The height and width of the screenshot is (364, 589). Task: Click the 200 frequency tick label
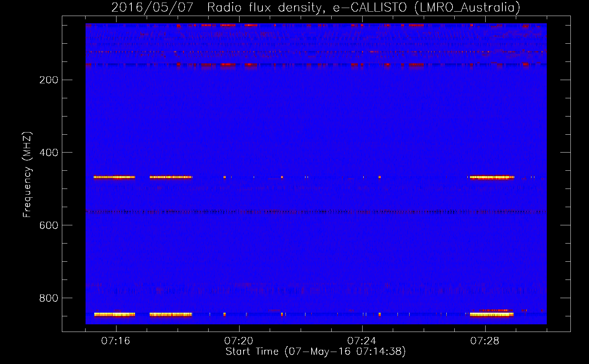pos(49,80)
